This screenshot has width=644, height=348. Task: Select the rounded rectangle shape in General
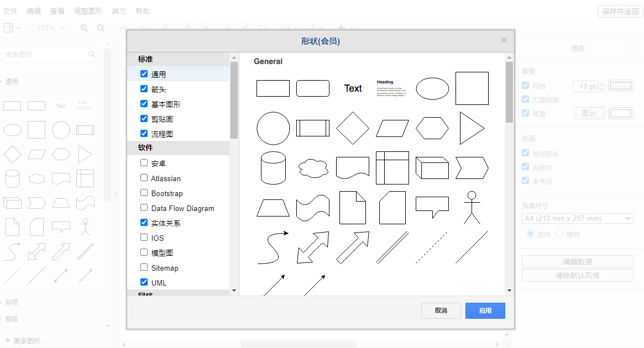pos(312,88)
